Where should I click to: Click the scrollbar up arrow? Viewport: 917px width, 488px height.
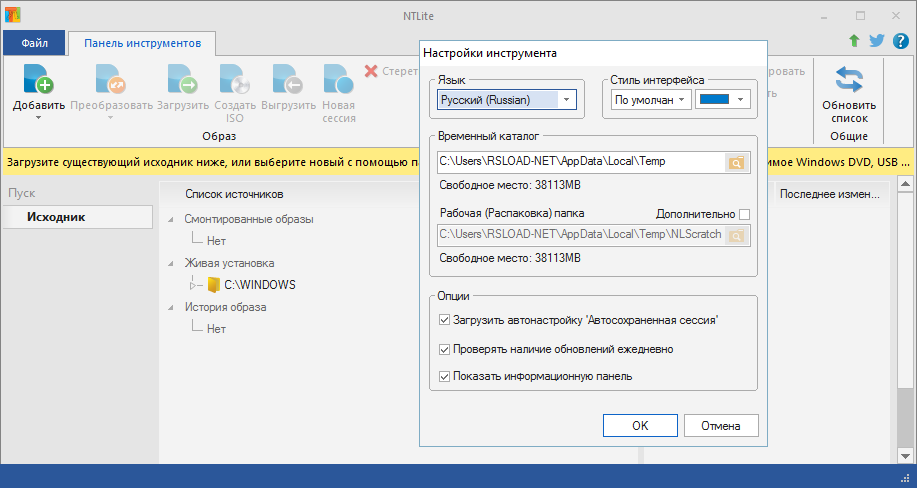tap(905, 184)
